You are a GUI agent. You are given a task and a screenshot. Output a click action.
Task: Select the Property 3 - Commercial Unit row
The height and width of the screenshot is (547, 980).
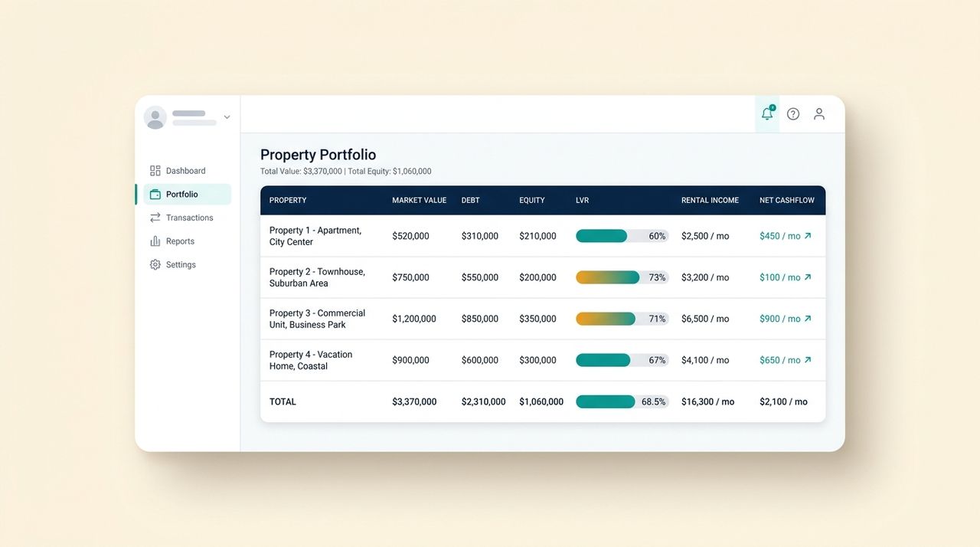point(543,319)
